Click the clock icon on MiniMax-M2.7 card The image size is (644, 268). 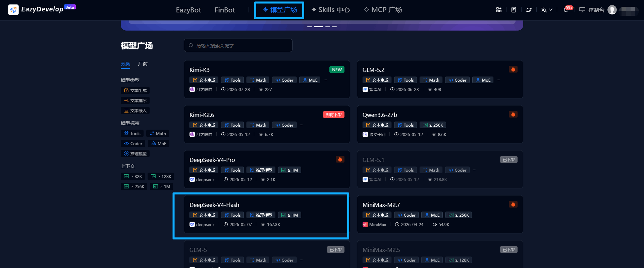point(397,225)
